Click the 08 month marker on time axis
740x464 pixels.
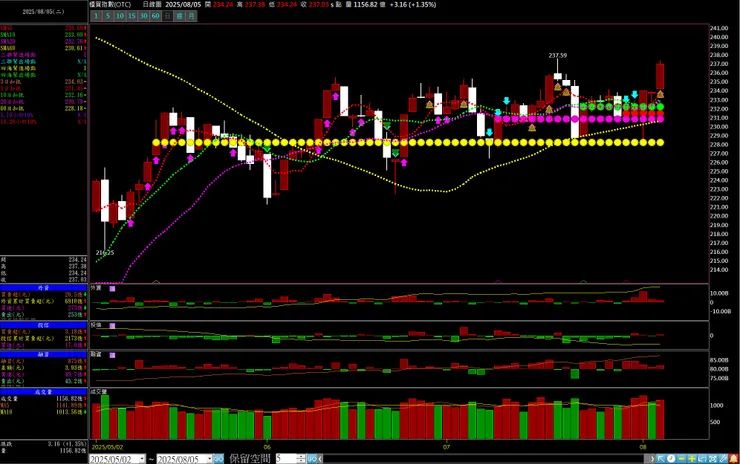(643, 447)
